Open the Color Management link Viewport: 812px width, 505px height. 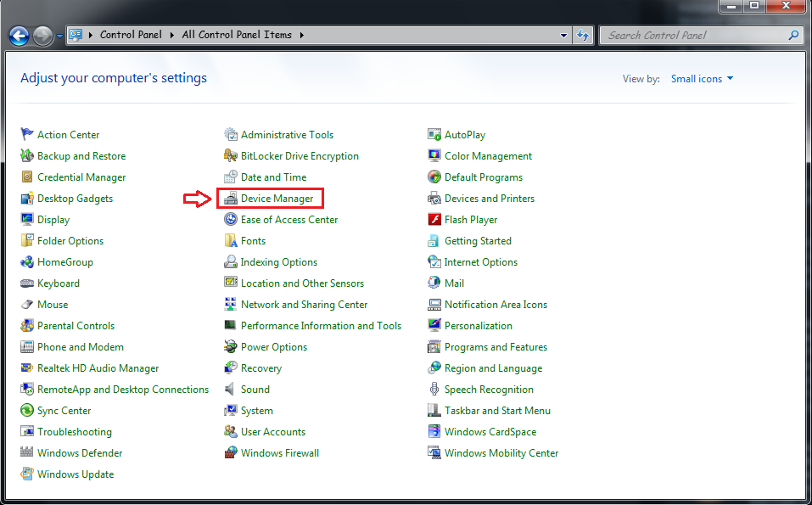pos(489,156)
